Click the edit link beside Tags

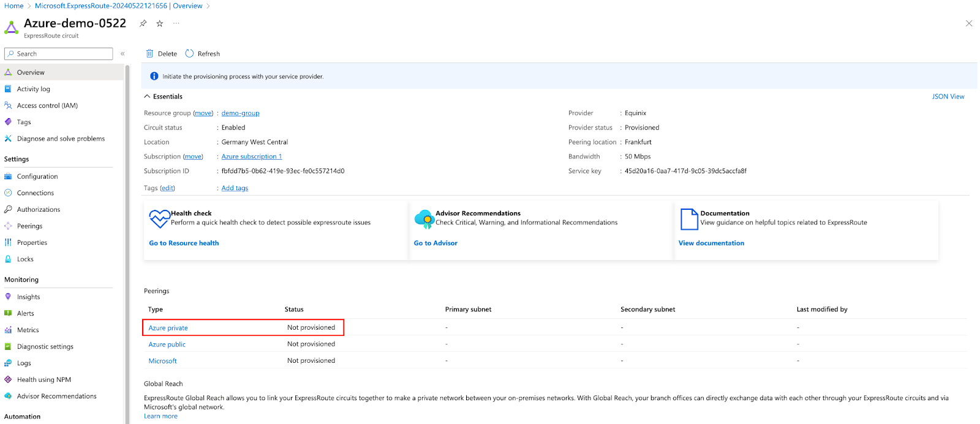(x=168, y=188)
